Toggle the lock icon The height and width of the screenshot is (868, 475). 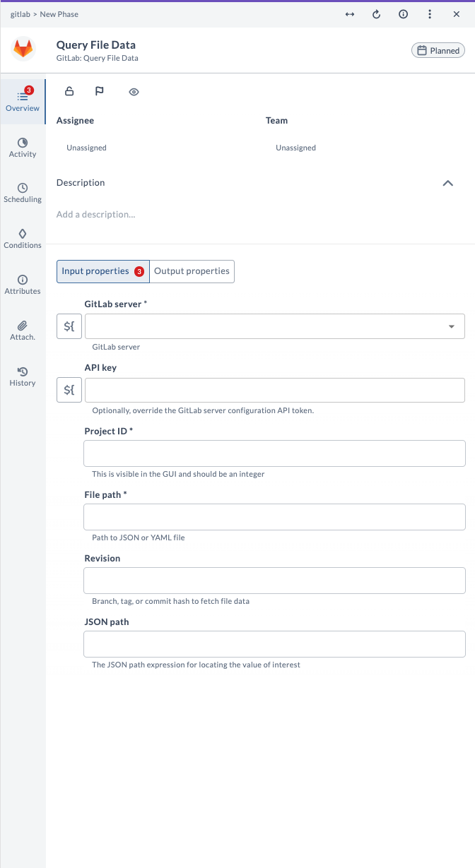[69, 91]
